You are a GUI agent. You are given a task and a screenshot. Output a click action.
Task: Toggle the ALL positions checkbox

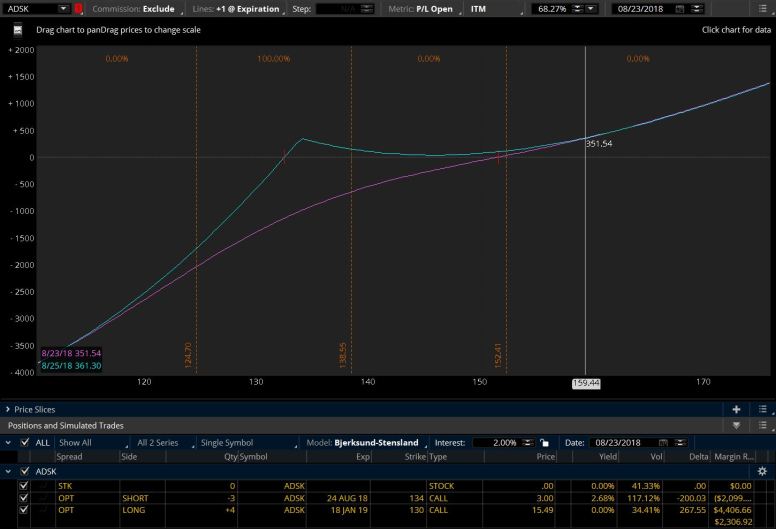[24, 442]
